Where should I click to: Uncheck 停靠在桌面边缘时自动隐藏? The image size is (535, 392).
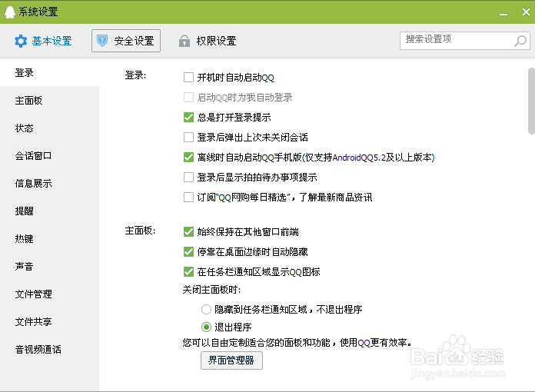[x=188, y=252]
